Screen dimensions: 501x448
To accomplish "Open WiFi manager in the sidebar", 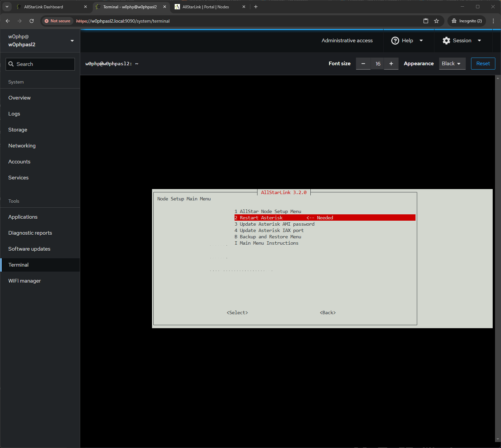I will tap(25, 281).
